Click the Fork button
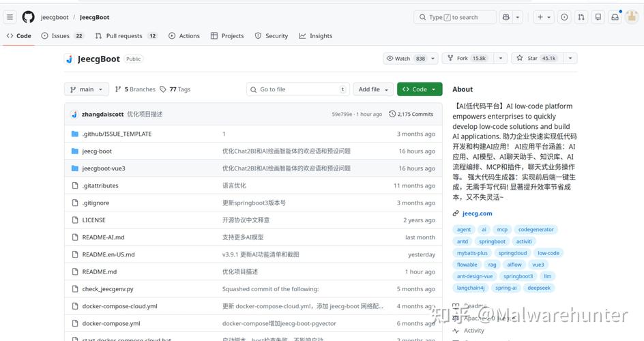This screenshot has width=644, height=341. click(x=468, y=58)
